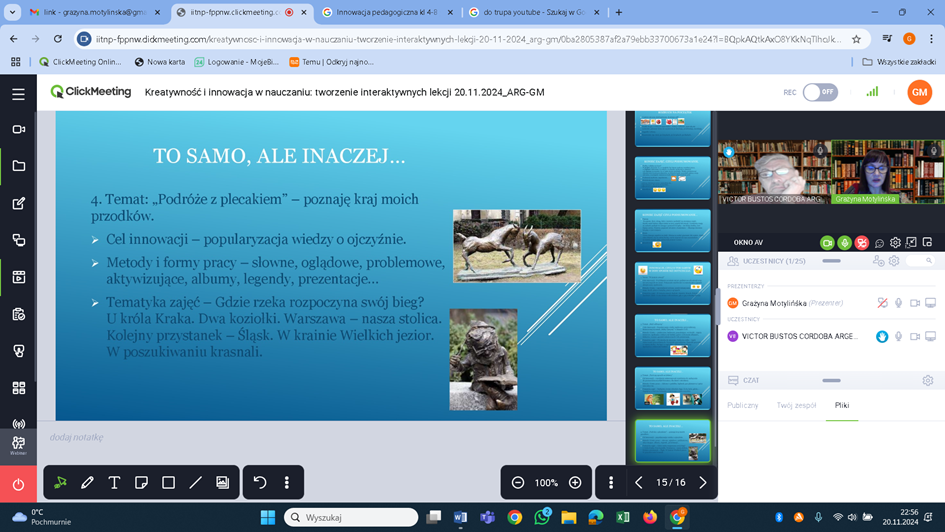Toggle the REC recording switch
This screenshot has height=532, width=945.
tap(820, 92)
